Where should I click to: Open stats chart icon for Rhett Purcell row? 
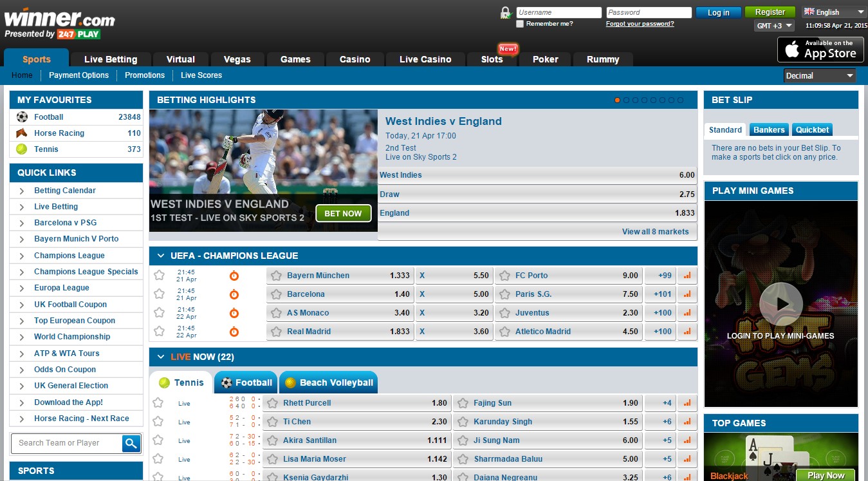[x=687, y=403]
